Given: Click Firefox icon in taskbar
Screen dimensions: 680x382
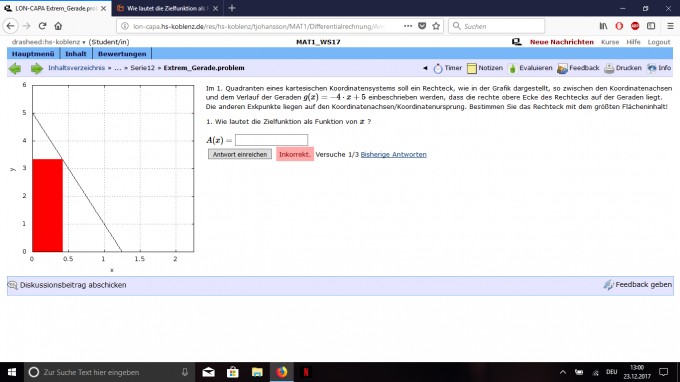Looking at the screenshot, I should [281, 372].
